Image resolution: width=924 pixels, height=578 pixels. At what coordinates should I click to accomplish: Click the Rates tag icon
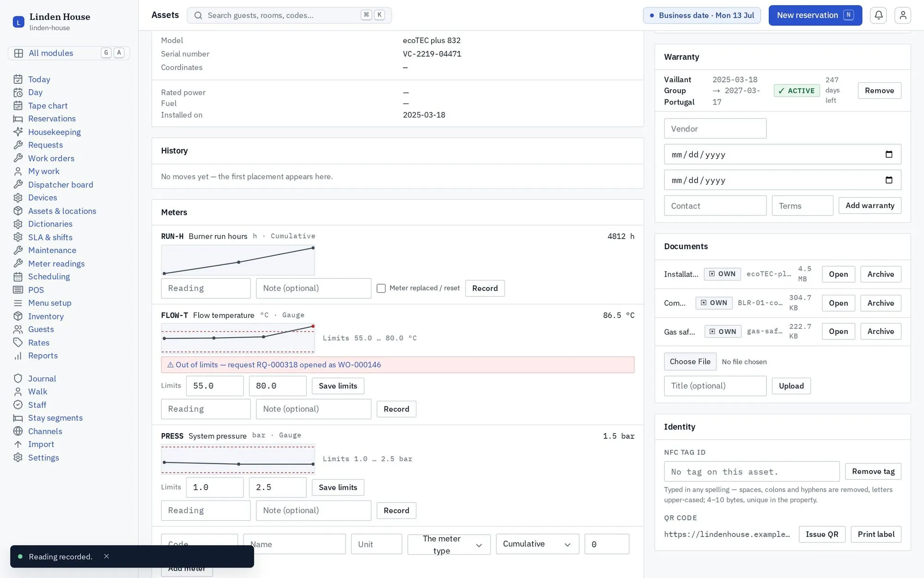pyautogui.click(x=18, y=343)
